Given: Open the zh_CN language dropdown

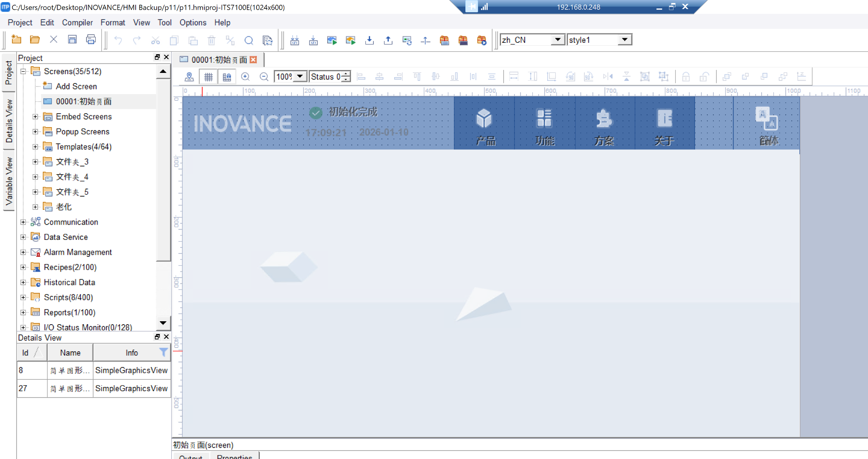Looking at the screenshot, I should [558, 40].
